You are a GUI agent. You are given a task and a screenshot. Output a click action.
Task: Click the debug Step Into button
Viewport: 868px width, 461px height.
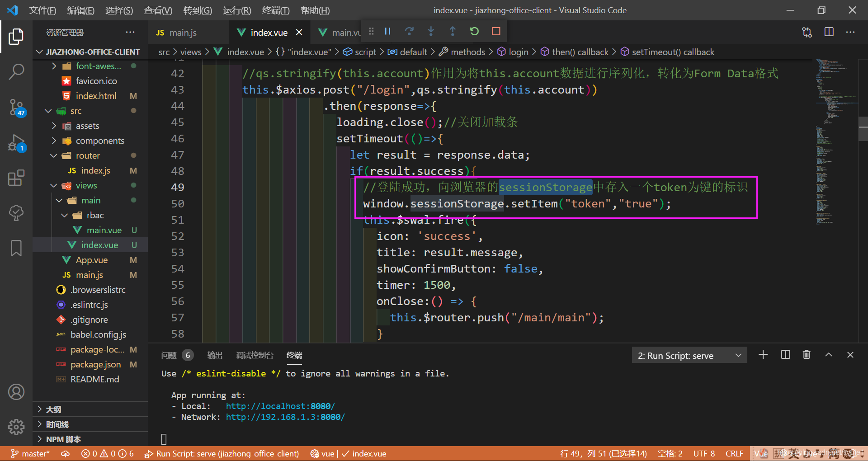point(431,31)
